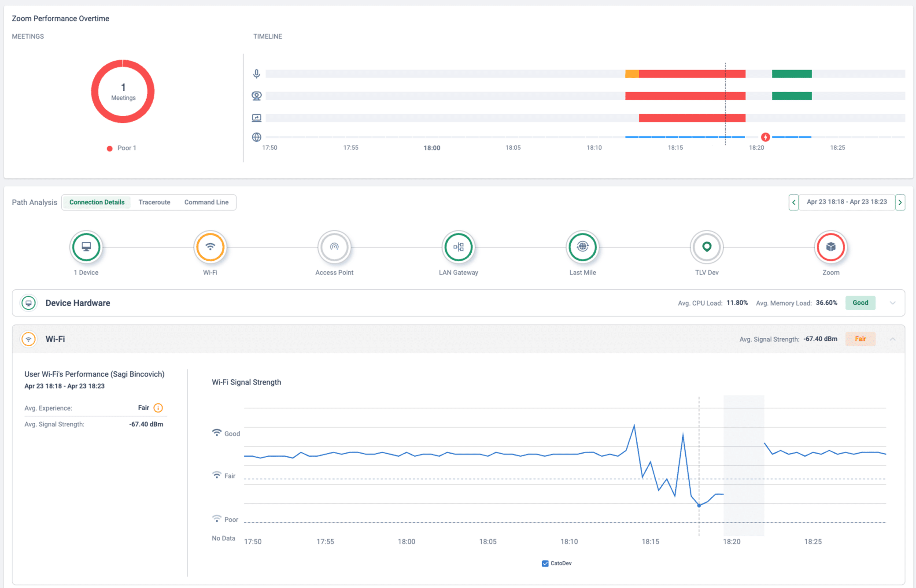Toggle the CatoDev legend checkbox

545,563
